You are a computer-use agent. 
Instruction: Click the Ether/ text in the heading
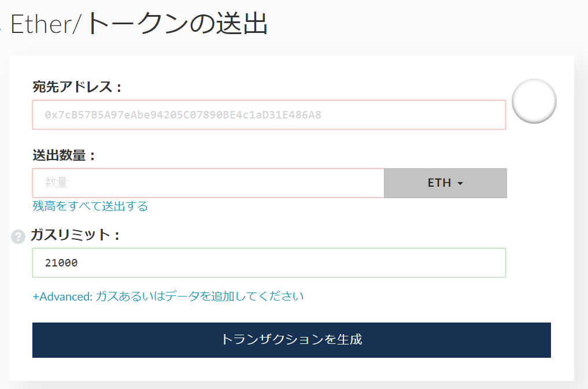coord(46,24)
